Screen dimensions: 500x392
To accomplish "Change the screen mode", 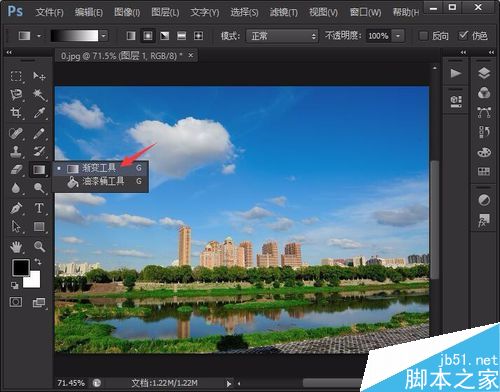I will 39,303.
